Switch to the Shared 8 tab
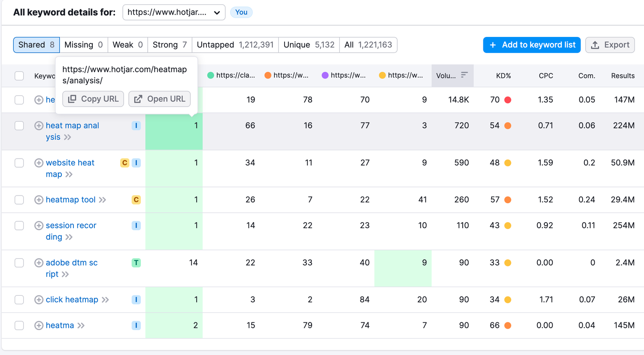This screenshot has height=355, width=644. coord(36,45)
